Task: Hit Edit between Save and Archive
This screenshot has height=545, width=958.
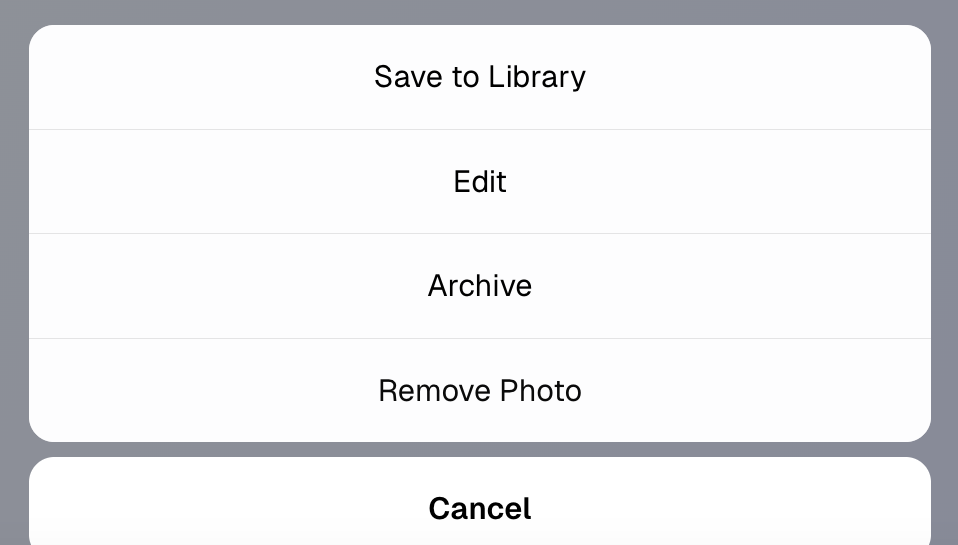Action: tap(480, 181)
